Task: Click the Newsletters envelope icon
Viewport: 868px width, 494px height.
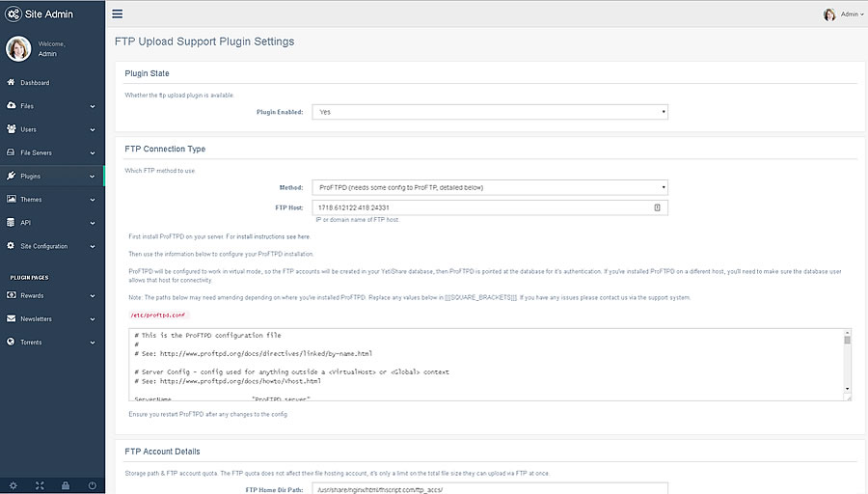Action: click(11, 318)
